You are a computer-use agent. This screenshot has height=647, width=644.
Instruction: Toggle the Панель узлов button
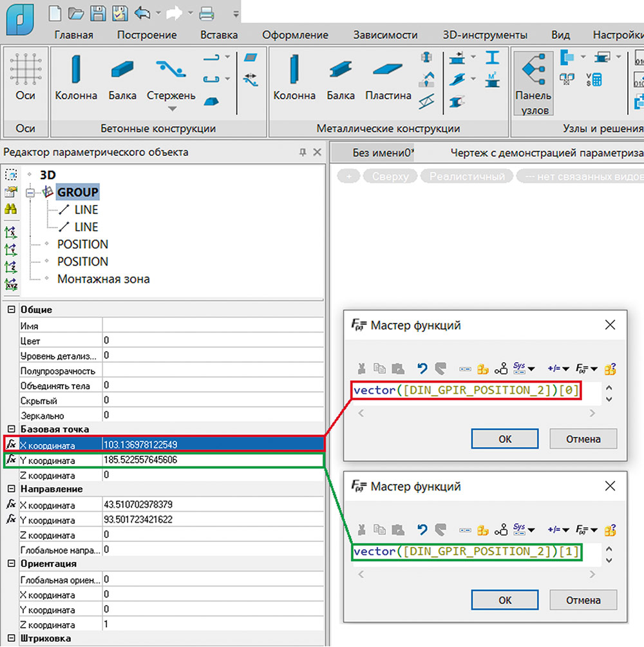533,83
